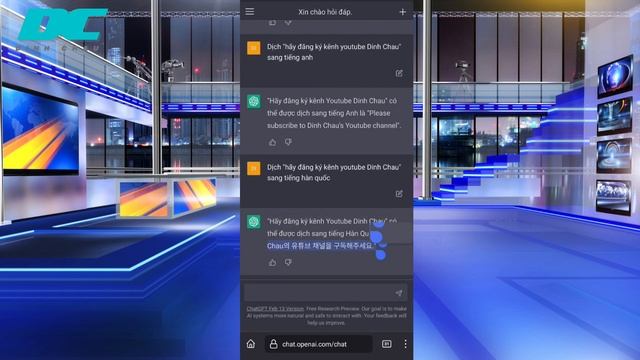Start a new chat with plus icon
The width and height of the screenshot is (640, 360).
point(402,12)
